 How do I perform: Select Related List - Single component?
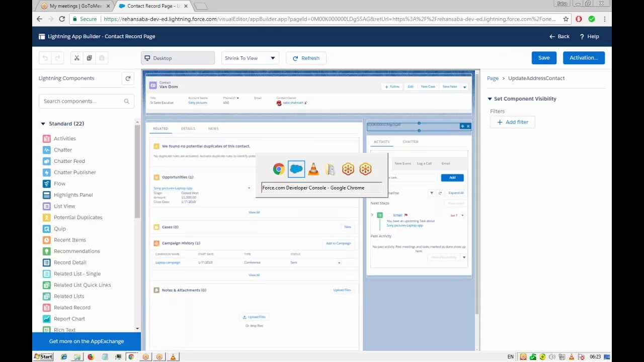[77, 274]
